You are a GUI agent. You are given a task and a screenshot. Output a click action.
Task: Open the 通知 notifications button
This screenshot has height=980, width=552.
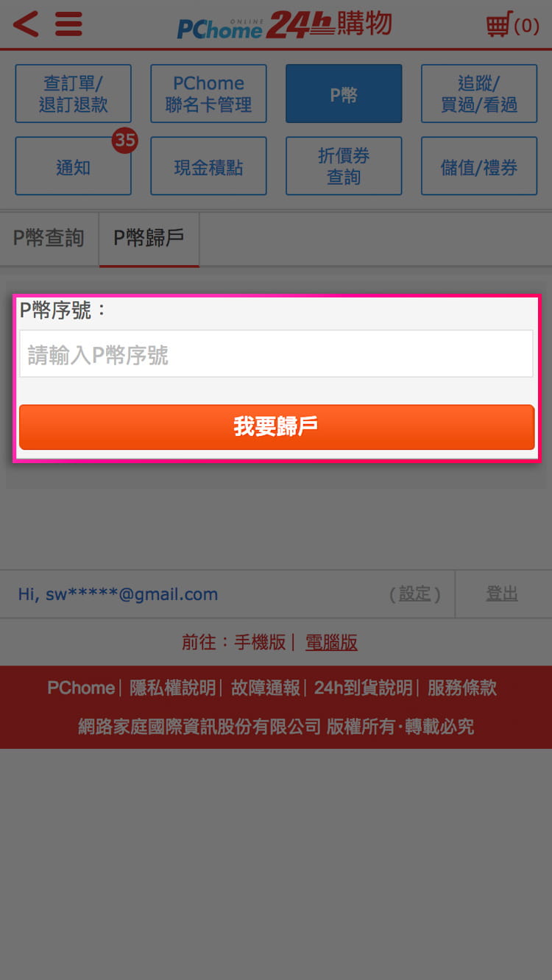(74, 166)
